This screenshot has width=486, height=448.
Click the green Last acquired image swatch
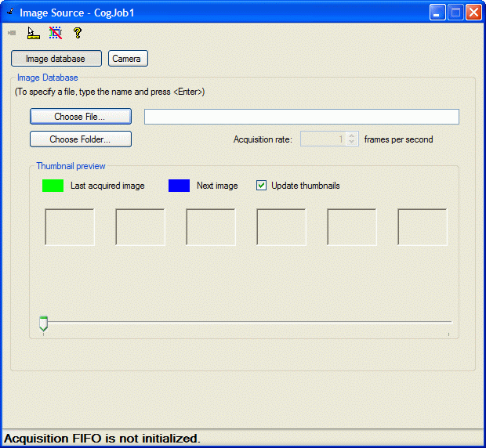(53, 186)
